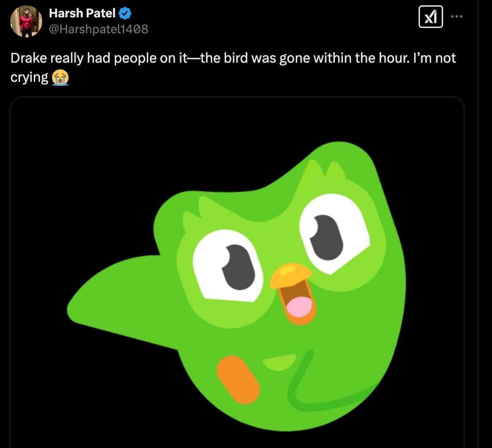Open Harsh Patel's profile avatar
The height and width of the screenshot is (448, 492).
[x=32, y=21]
